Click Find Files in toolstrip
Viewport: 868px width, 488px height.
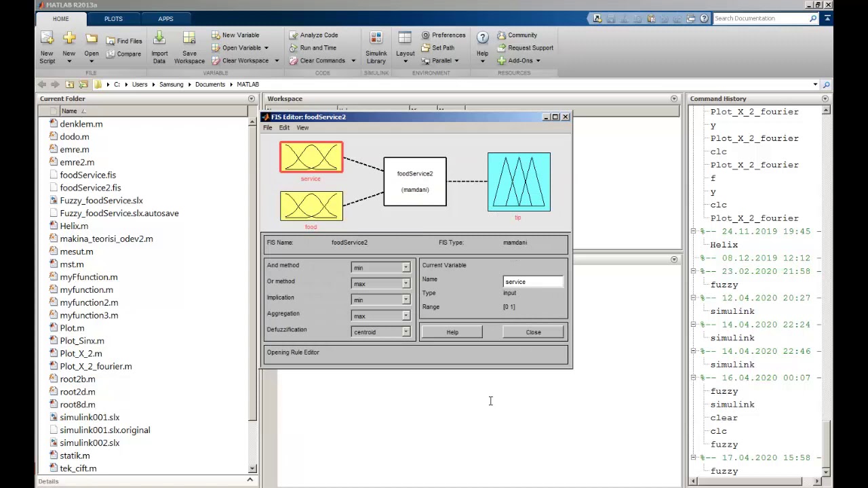pos(123,41)
